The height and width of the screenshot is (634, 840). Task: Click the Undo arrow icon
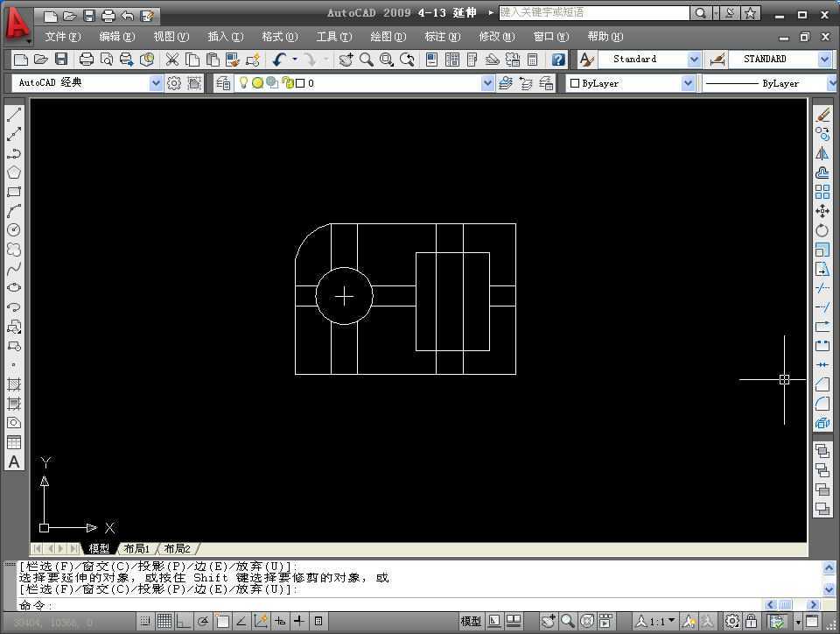click(x=278, y=59)
